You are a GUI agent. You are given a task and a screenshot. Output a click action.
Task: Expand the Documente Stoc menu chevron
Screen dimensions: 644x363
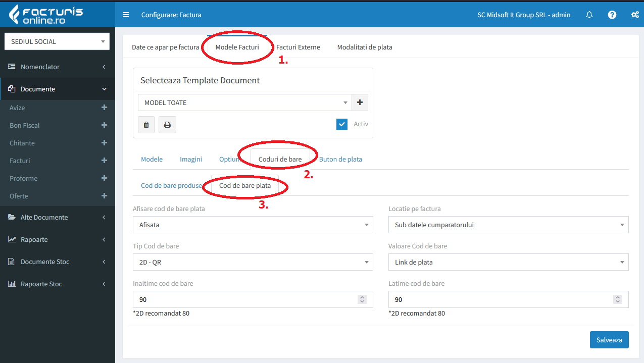pos(104,262)
